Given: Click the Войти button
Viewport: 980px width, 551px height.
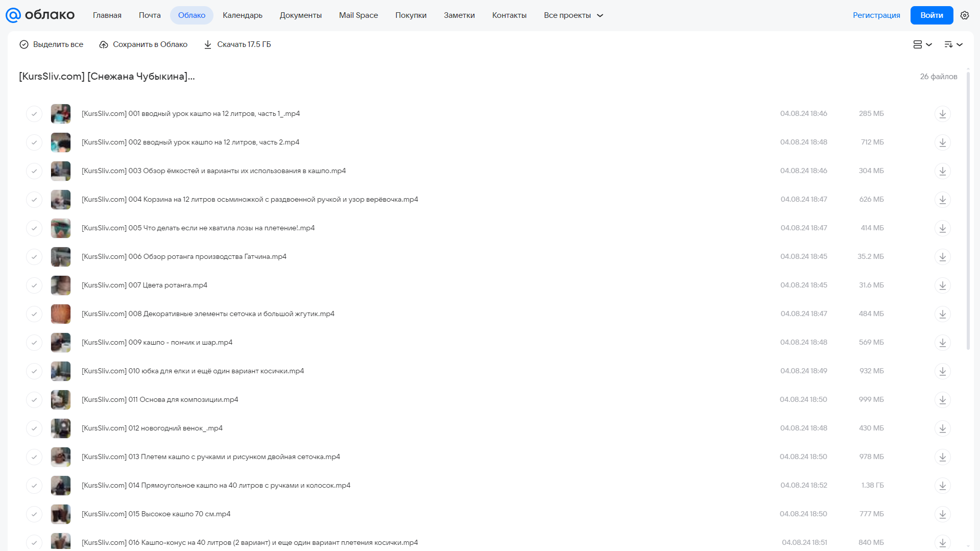Looking at the screenshot, I should (931, 15).
